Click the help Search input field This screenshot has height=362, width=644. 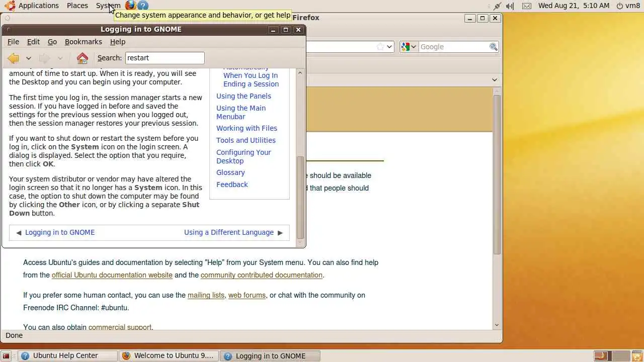point(165,58)
